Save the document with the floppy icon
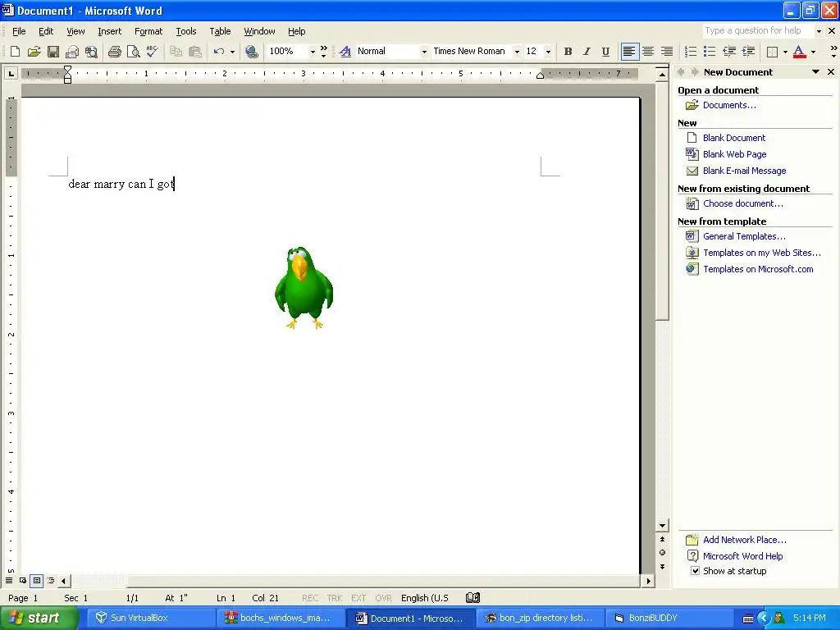 (53, 52)
